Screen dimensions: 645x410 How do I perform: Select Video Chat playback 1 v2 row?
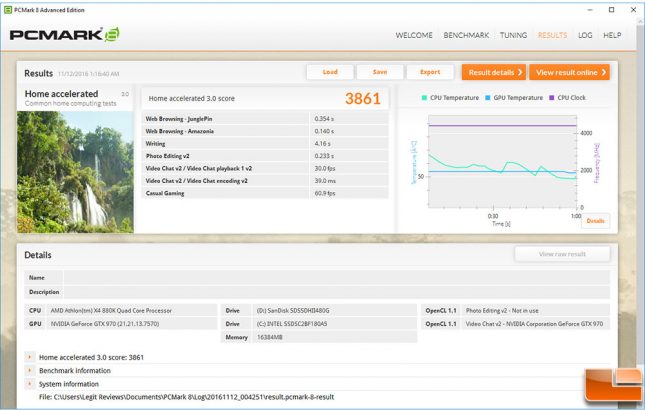(265, 168)
